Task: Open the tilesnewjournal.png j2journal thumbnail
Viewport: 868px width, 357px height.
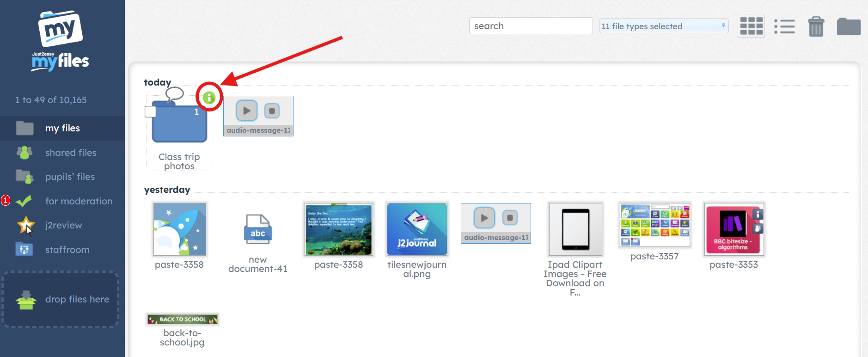Action: pos(417,229)
